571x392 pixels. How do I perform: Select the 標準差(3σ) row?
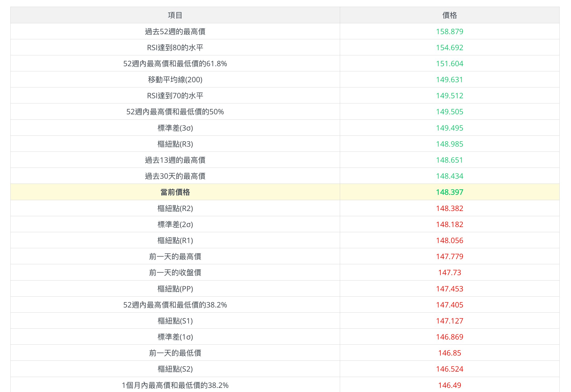(x=175, y=128)
